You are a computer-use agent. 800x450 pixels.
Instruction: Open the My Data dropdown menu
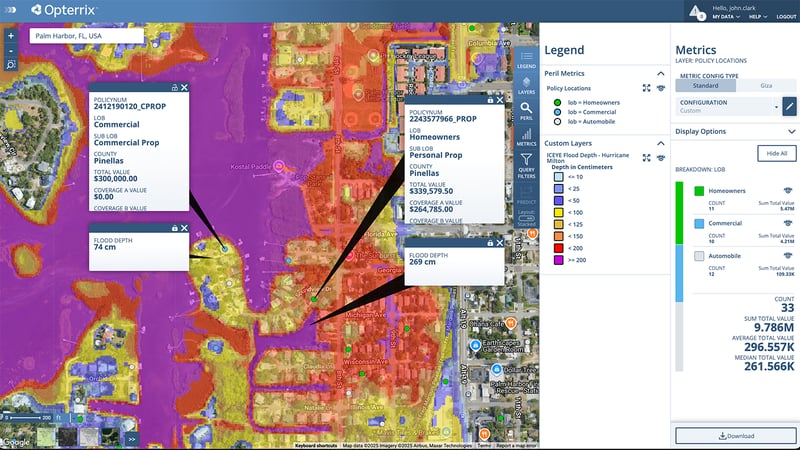(726, 17)
